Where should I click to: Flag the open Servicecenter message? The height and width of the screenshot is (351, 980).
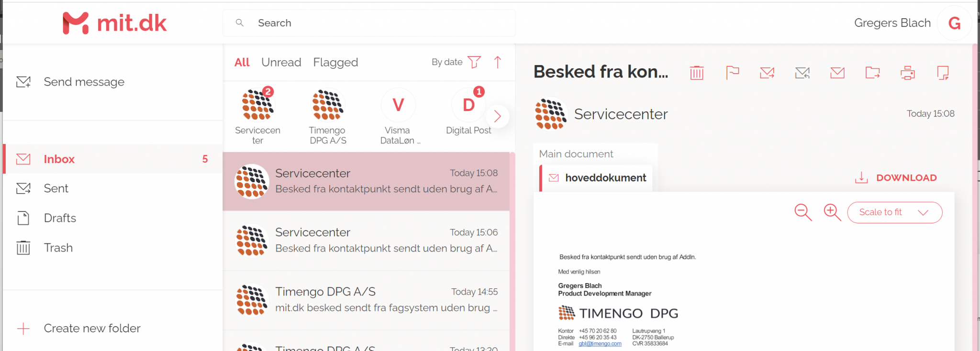(x=732, y=73)
